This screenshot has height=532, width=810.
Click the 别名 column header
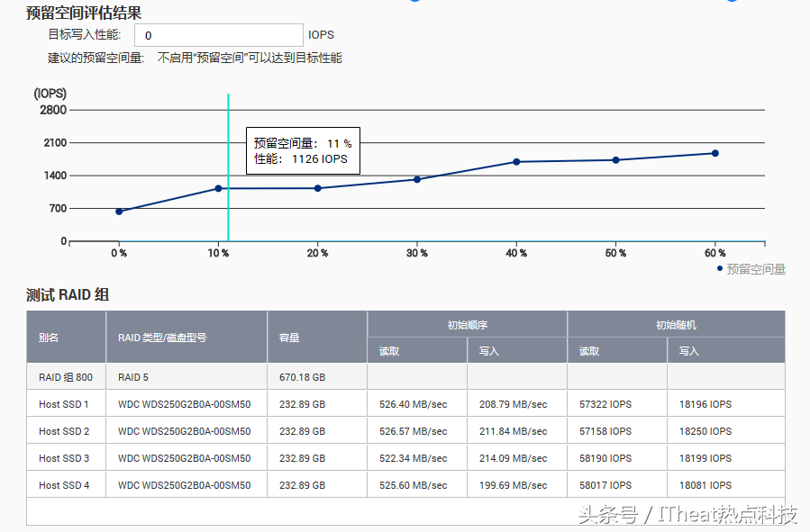pyautogui.click(x=66, y=338)
